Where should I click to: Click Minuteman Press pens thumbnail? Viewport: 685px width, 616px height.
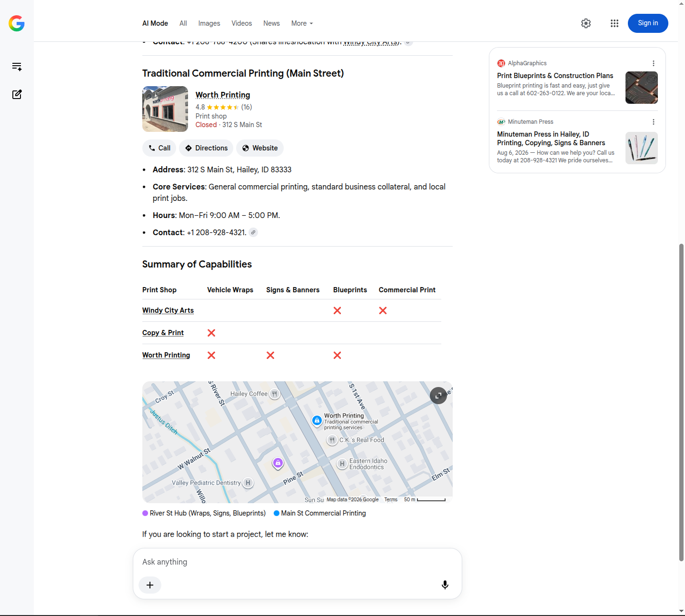(x=642, y=148)
